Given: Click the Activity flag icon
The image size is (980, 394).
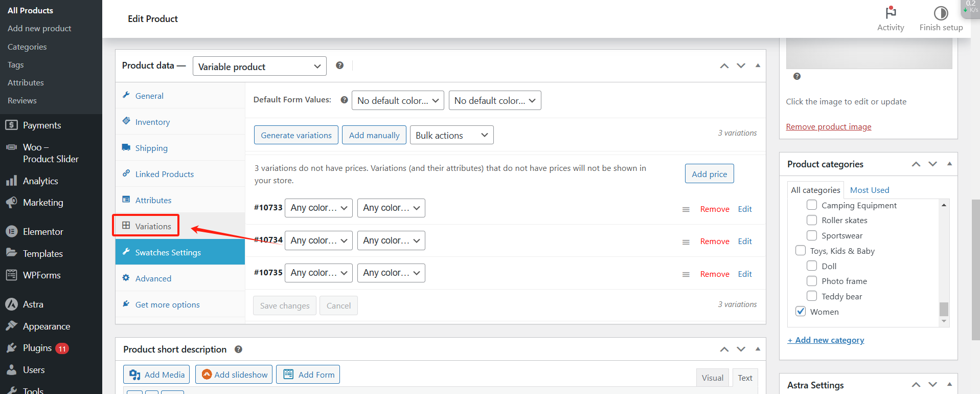Looking at the screenshot, I should (891, 12).
